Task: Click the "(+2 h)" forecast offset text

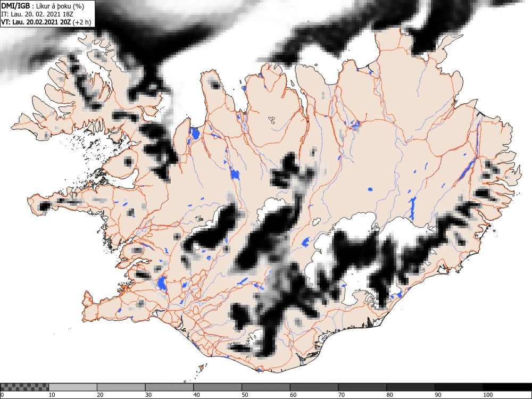Action: click(x=82, y=22)
